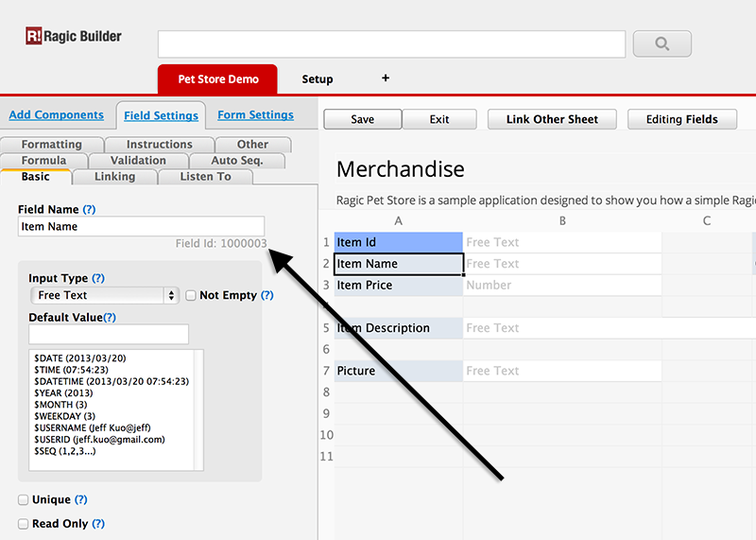Select the Item Id label cell
Image resolution: width=756 pixels, height=540 pixels.
tap(398, 242)
